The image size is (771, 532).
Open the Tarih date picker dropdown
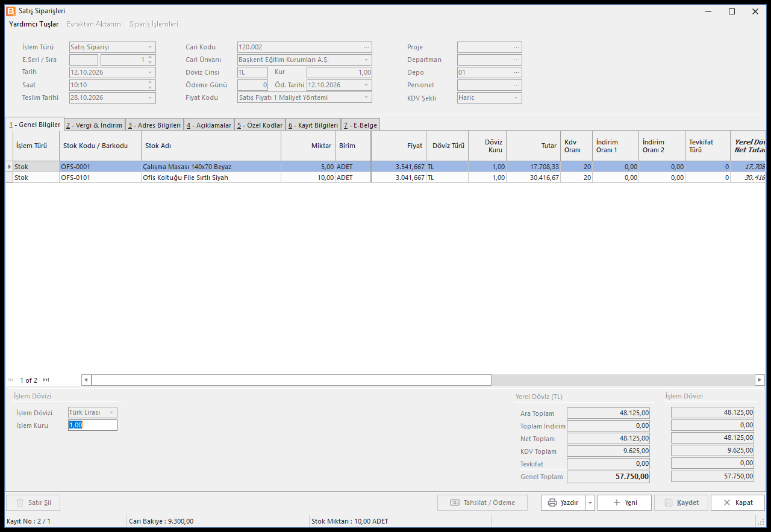[150, 72]
